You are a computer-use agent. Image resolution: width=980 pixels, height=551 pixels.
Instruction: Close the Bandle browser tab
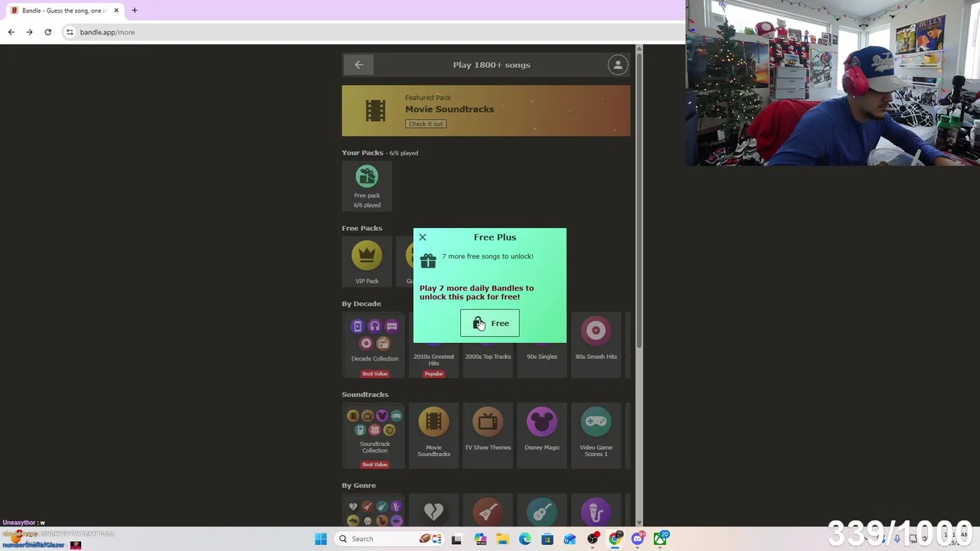click(116, 11)
